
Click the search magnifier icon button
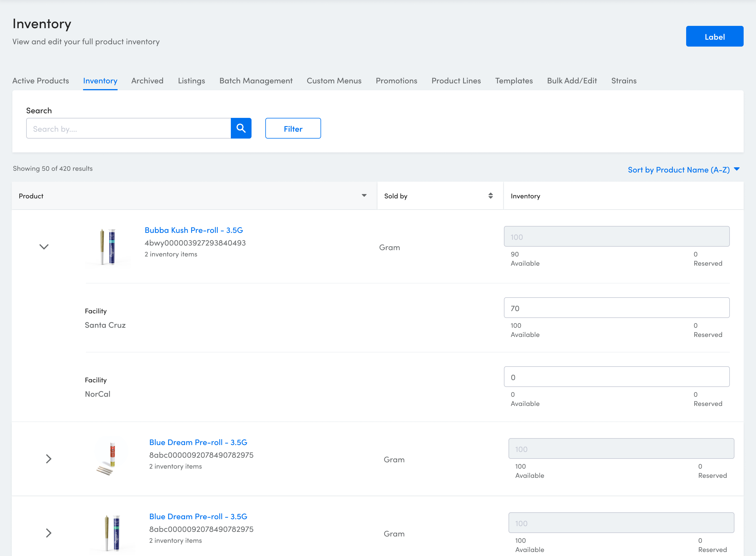click(x=241, y=128)
